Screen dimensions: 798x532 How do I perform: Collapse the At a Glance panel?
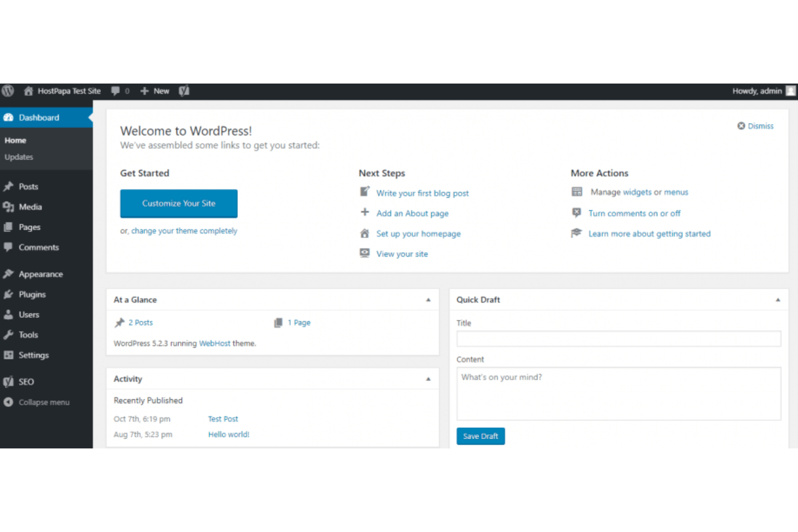point(428,299)
